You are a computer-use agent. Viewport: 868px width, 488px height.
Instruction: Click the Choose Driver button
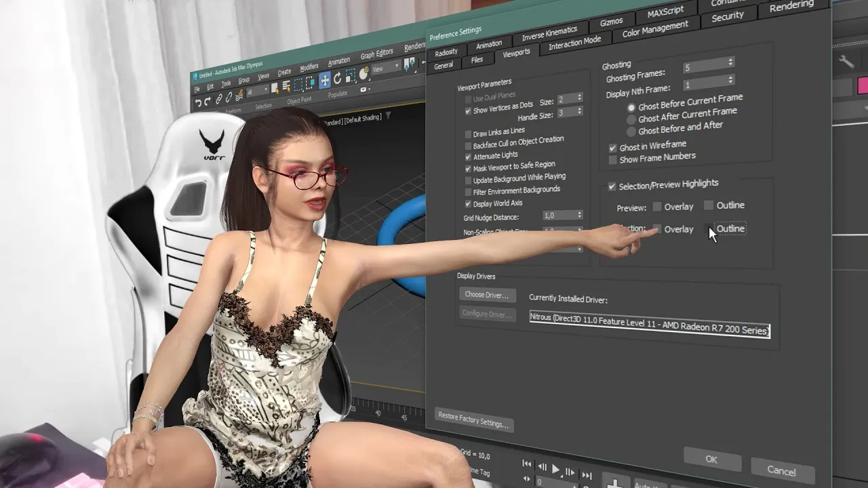pos(487,295)
